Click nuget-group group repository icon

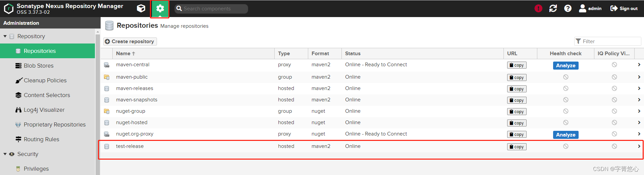(x=107, y=111)
